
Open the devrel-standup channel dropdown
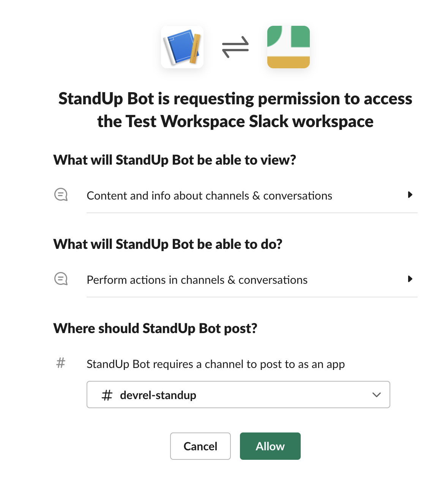tap(238, 395)
